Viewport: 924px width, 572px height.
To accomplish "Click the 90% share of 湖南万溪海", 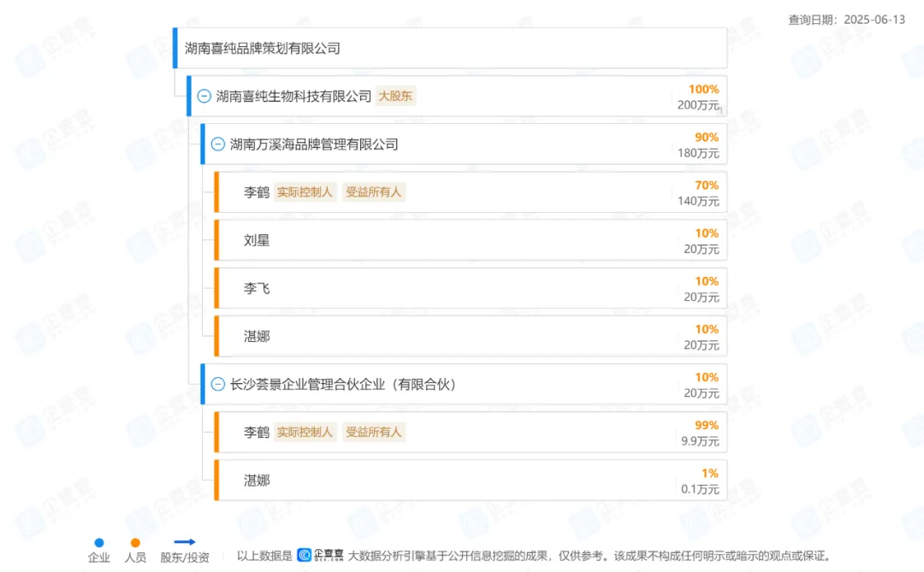I will [x=707, y=137].
